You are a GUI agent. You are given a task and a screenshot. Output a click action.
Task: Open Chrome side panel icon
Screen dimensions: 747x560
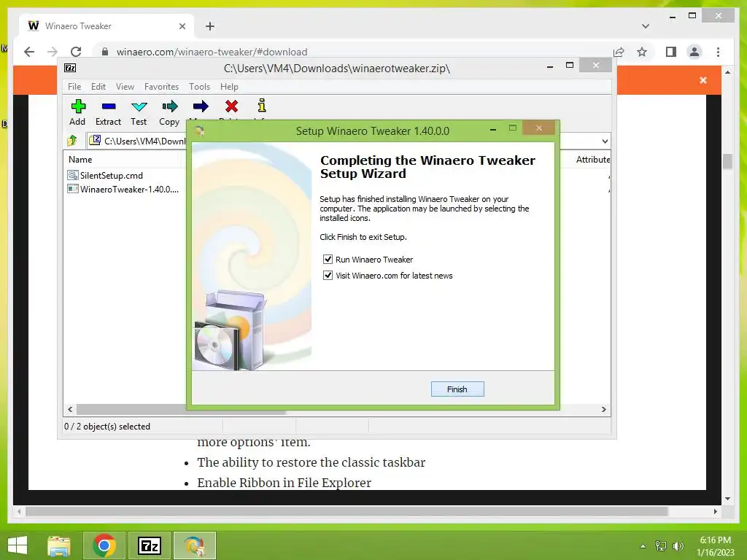pos(671,52)
